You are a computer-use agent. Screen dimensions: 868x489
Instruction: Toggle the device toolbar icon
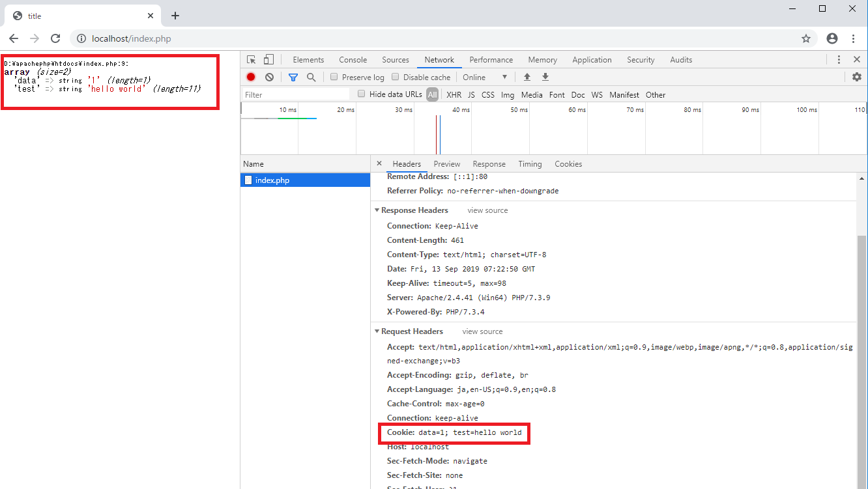(x=268, y=60)
